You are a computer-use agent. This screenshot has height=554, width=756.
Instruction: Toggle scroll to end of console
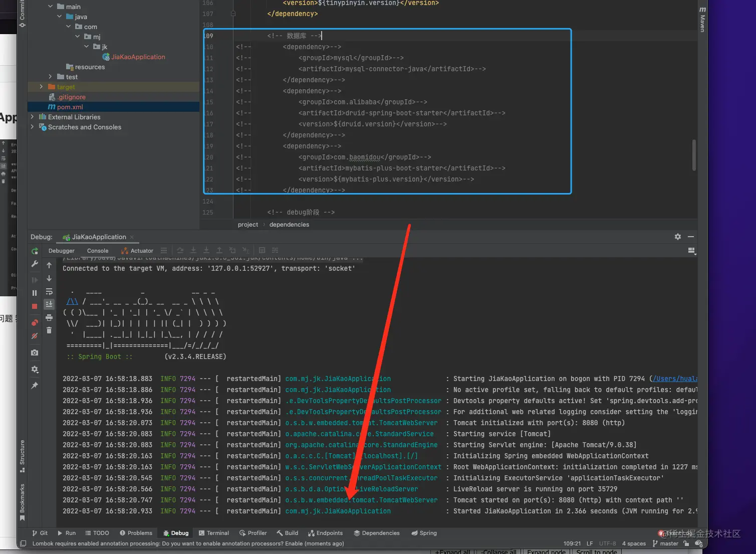click(49, 304)
